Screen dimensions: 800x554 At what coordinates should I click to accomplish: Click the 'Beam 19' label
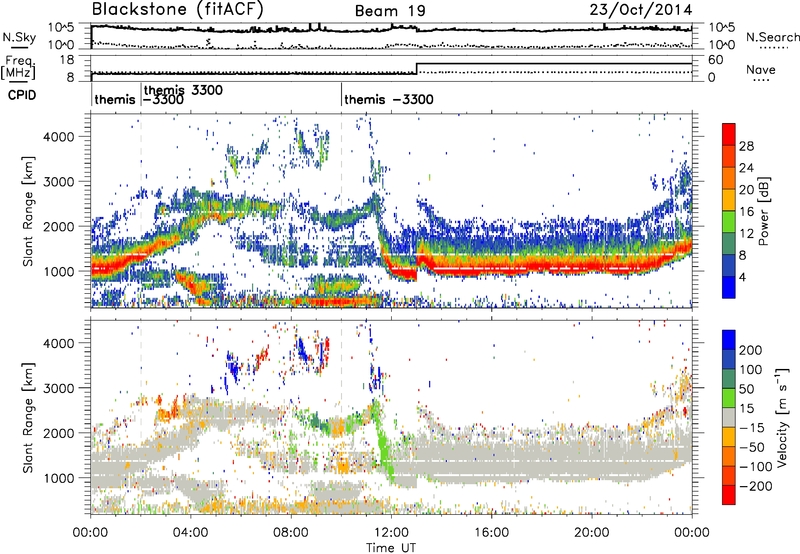[390, 11]
